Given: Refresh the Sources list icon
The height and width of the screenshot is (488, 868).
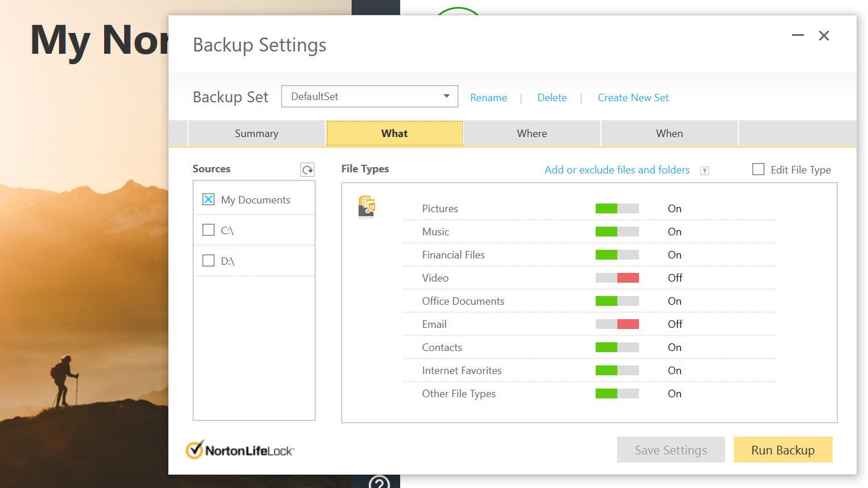Looking at the screenshot, I should [308, 169].
